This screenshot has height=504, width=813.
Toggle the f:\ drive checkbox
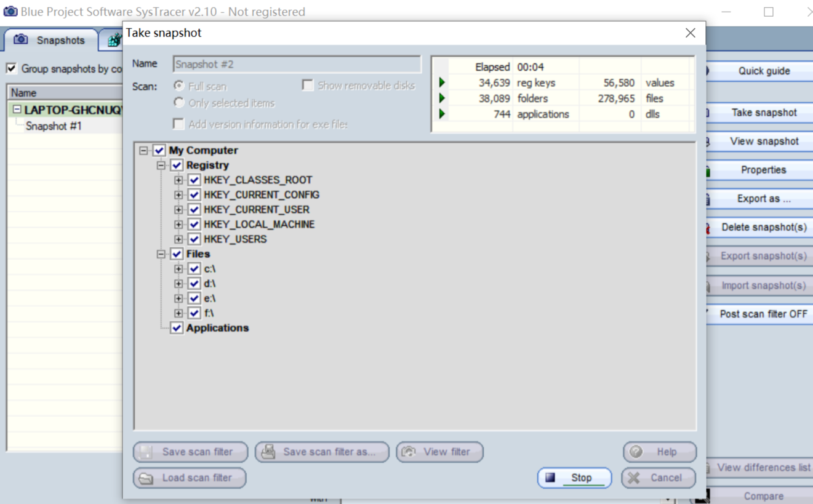pos(194,313)
